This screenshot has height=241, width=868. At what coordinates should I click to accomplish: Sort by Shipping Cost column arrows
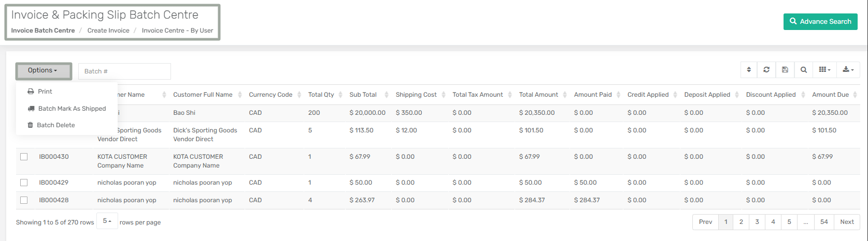point(442,95)
